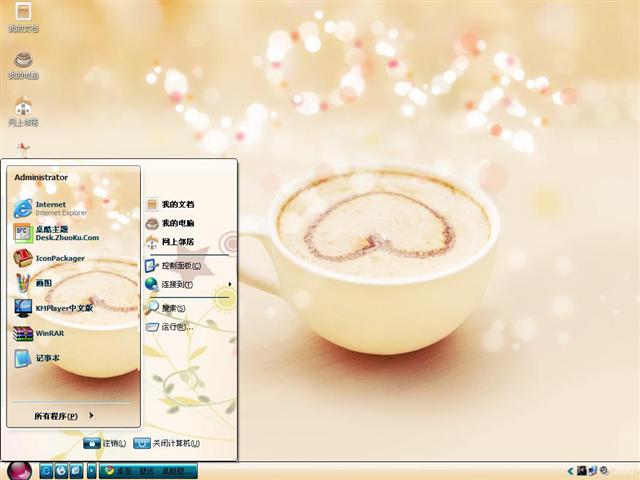Click the round pink Start orb
Viewport: 640px width, 480px height.
pos(19,471)
